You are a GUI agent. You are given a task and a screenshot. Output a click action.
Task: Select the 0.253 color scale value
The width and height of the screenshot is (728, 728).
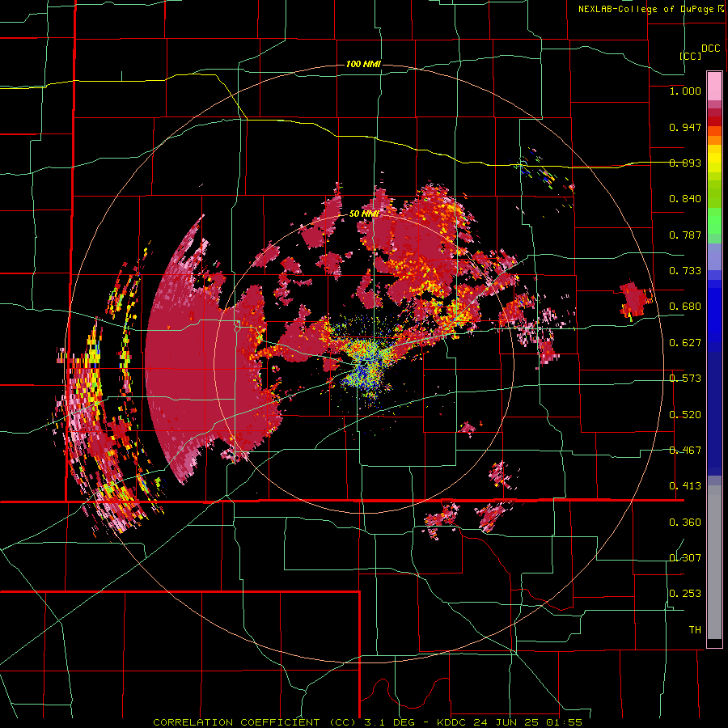(685, 594)
